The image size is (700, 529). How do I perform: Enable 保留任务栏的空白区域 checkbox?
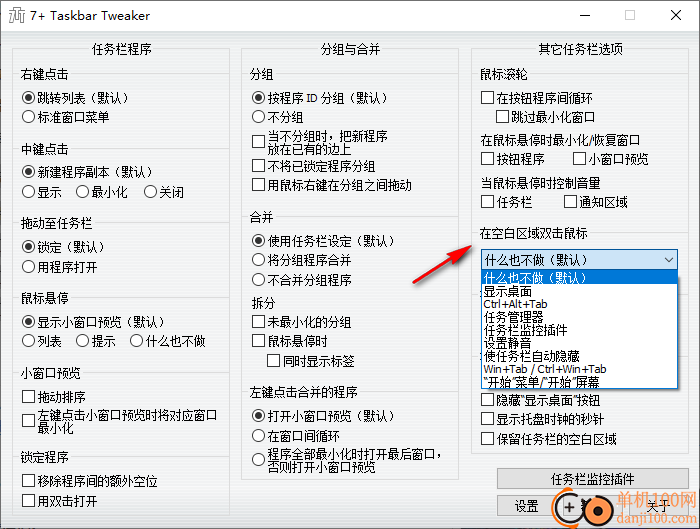(x=488, y=439)
